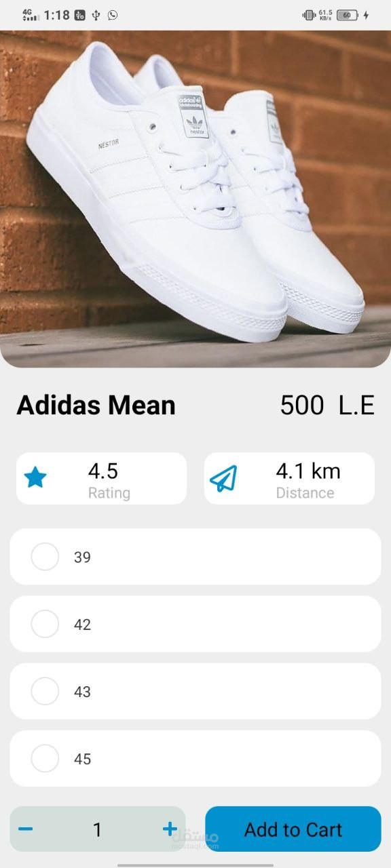Select size 45 radio button

pos(45,758)
